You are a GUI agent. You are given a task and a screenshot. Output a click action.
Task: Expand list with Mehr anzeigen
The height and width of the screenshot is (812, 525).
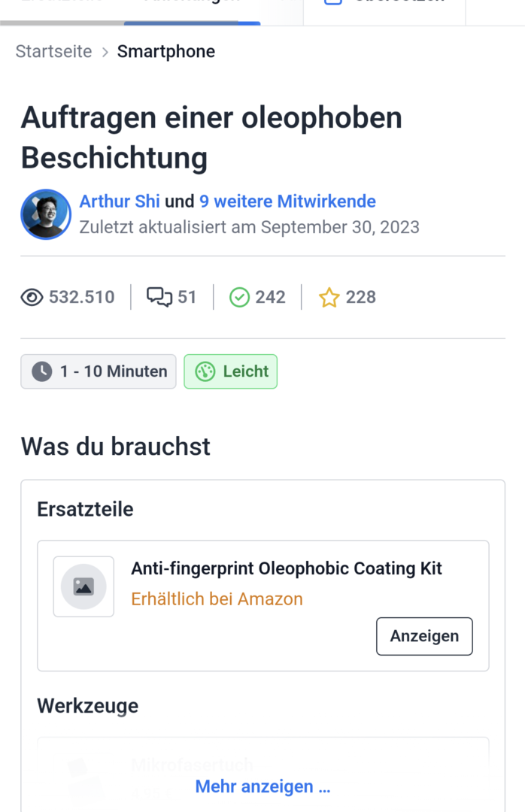click(262, 786)
